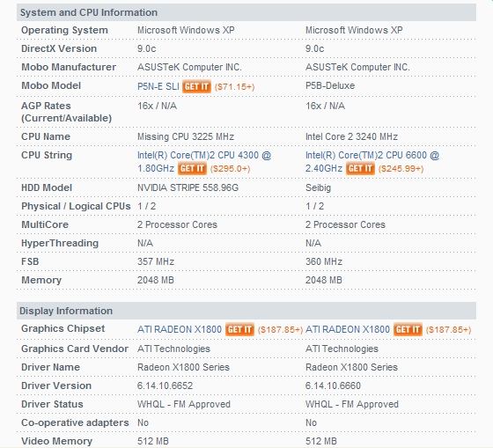Click GET IT beside second ATI RADEON X1800
493x448 pixels.
pos(408,329)
